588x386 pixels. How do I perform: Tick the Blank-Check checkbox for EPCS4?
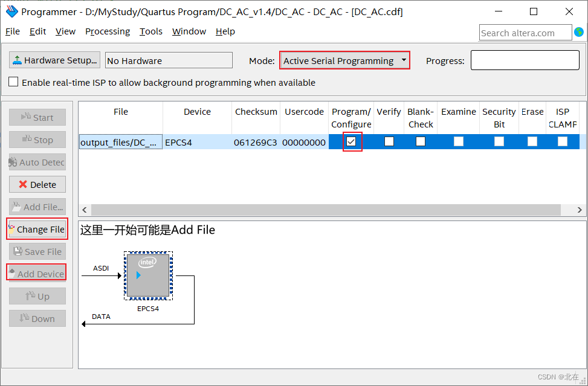click(421, 141)
